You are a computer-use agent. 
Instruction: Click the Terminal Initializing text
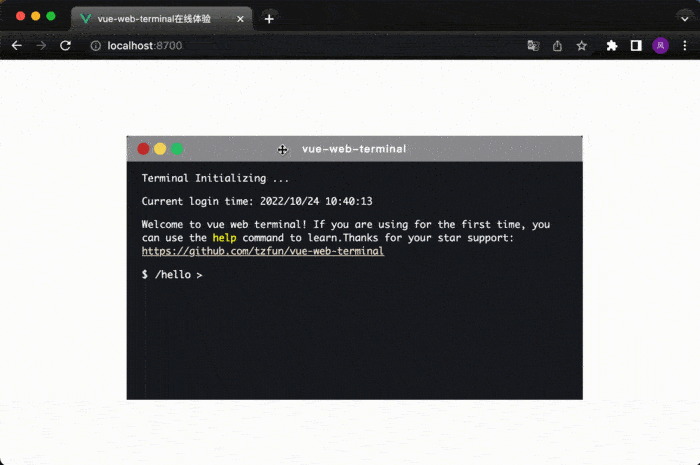(215, 178)
